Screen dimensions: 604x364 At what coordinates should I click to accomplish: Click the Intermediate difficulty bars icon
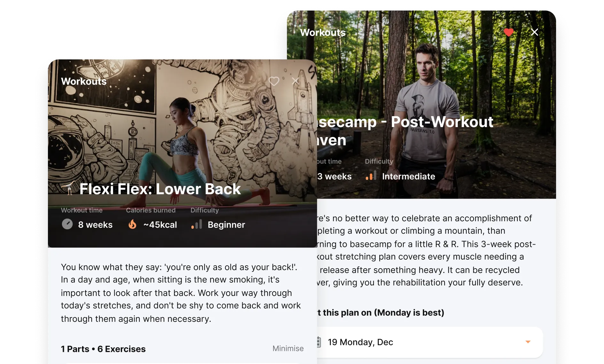pyautogui.click(x=371, y=176)
